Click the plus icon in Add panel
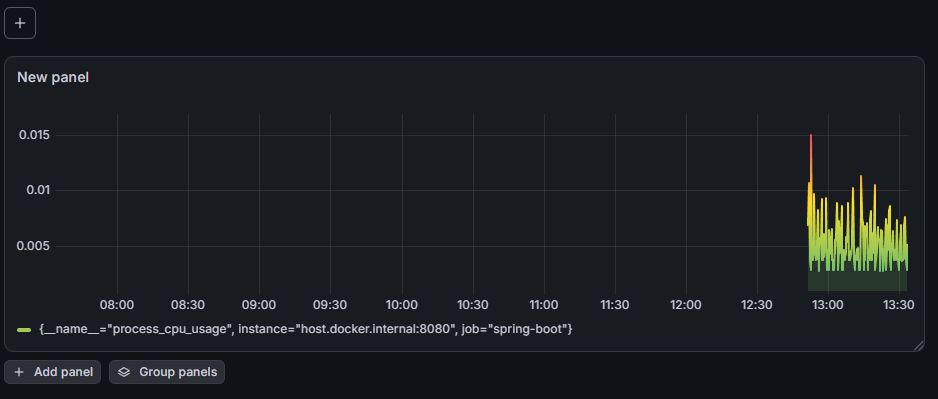The width and height of the screenshot is (938, 399). [x=19, y=372]
